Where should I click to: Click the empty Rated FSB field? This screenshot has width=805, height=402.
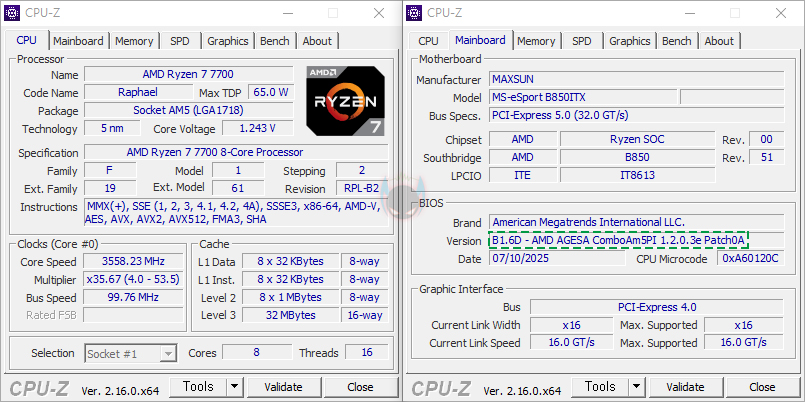click(x=133, y=315)
